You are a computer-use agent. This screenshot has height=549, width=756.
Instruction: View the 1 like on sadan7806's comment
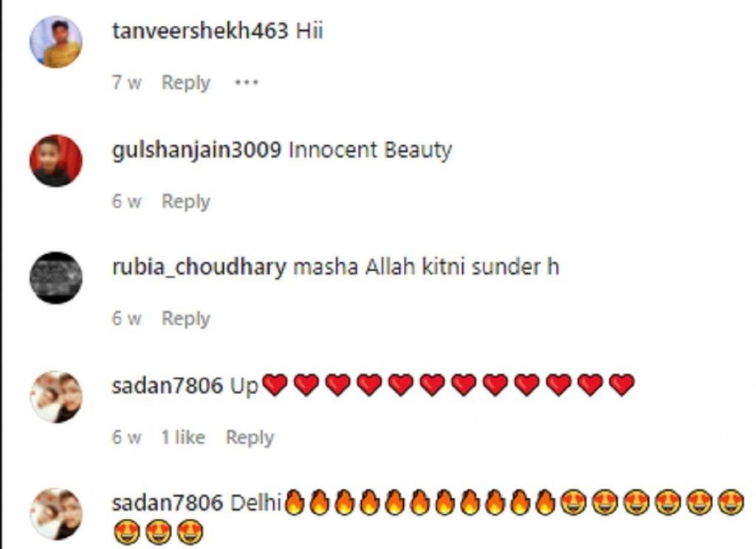tap(183, 437)
